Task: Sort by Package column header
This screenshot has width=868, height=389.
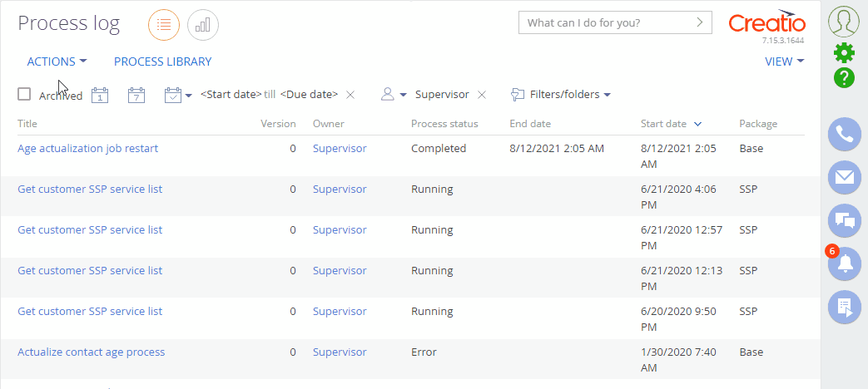Action: pyautogui.click(x=758, y=124)
